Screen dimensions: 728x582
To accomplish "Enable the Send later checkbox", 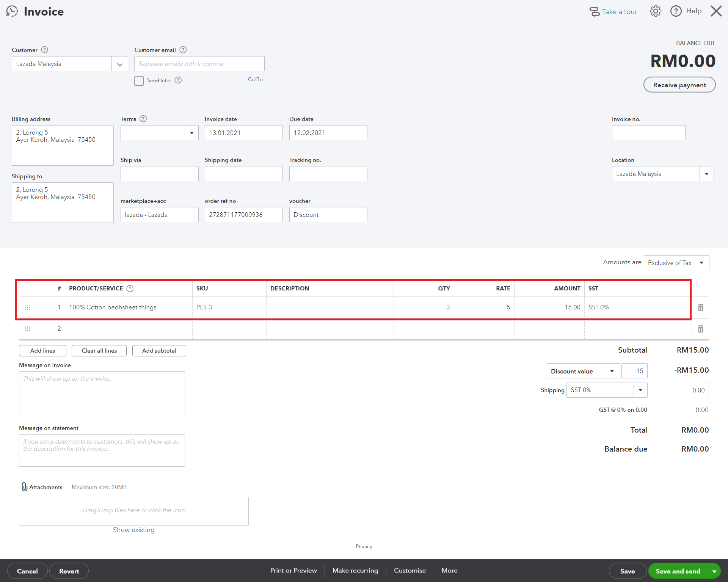I will click(139, 81).
